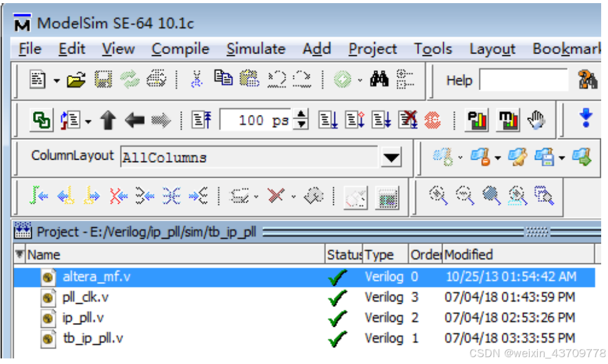Click the Open folder icon
The height and width of the screenshot is (364, 608).
pyautogui.click(x=76, y=80)
